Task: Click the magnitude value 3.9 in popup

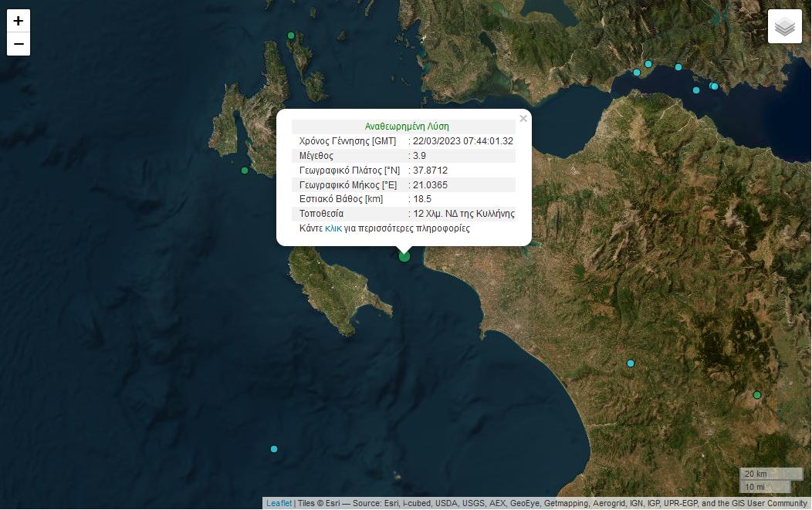Action: tap(420, 156)
